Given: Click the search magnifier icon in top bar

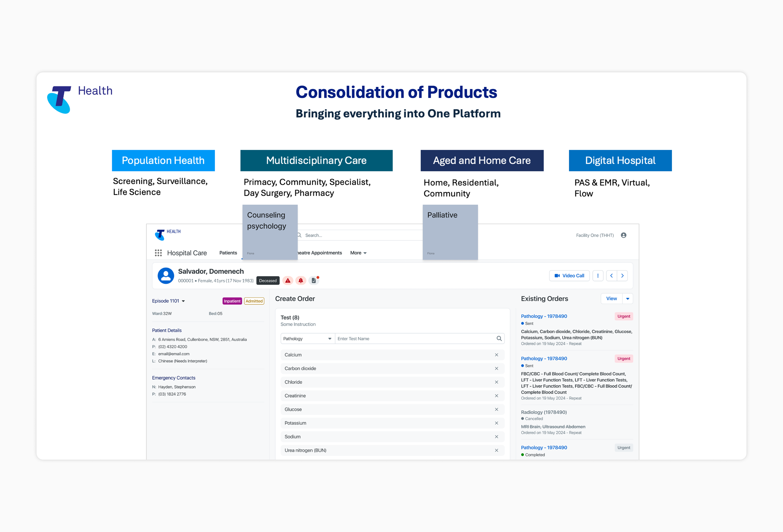Looking at the screenshot, I should [299, 235].
